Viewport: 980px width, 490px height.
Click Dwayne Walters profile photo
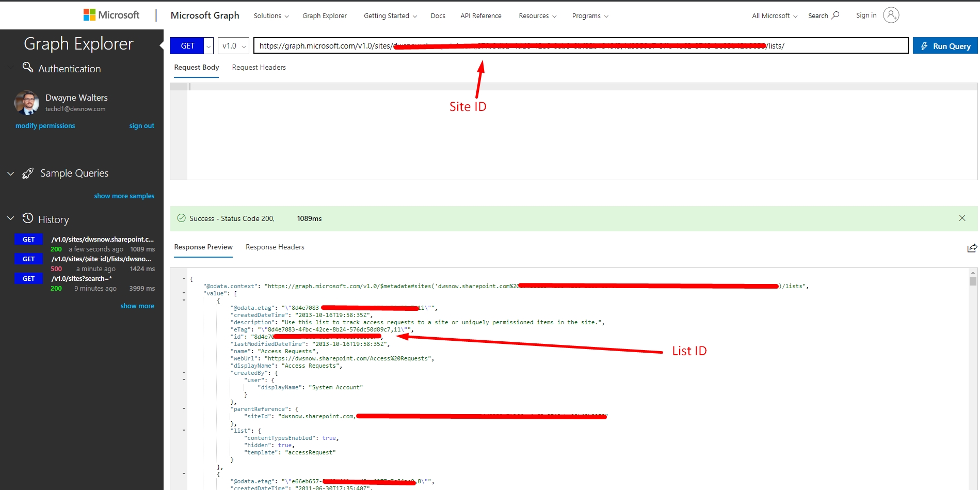(27, 103)
